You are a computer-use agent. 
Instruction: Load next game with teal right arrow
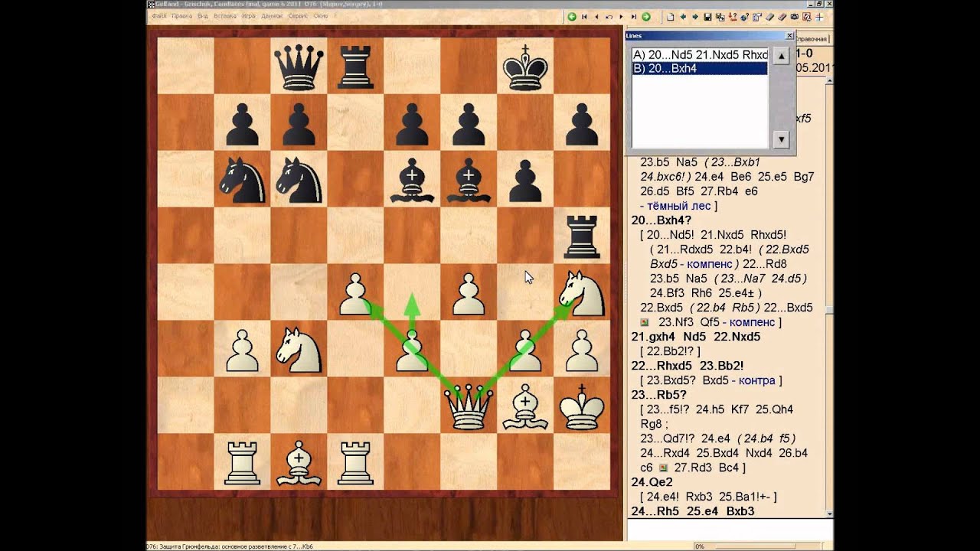tap(695, 17)
